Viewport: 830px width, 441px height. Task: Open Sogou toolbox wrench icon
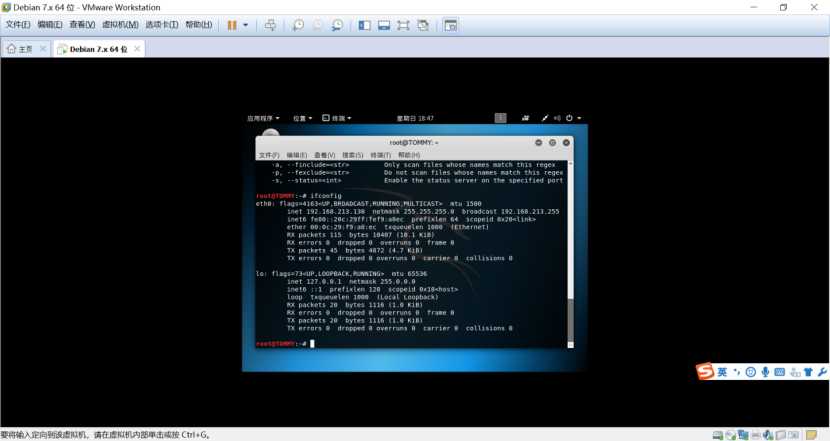click(822, 372)
